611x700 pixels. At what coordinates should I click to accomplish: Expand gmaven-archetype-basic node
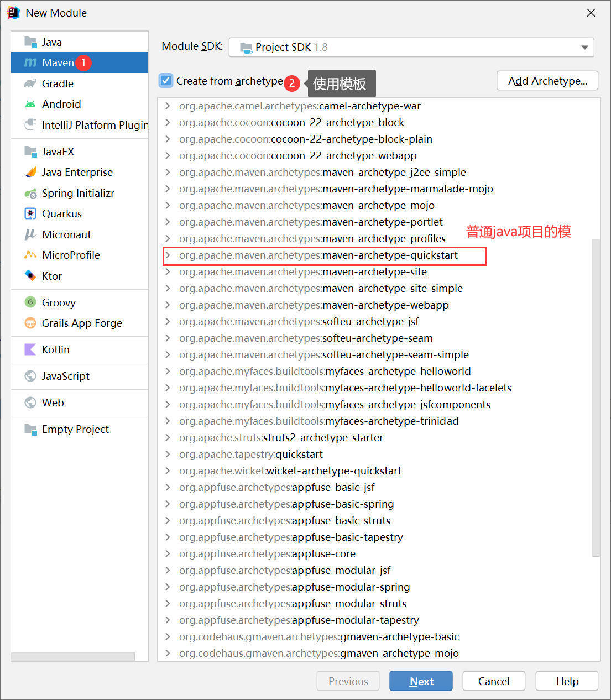coord(168,636)
